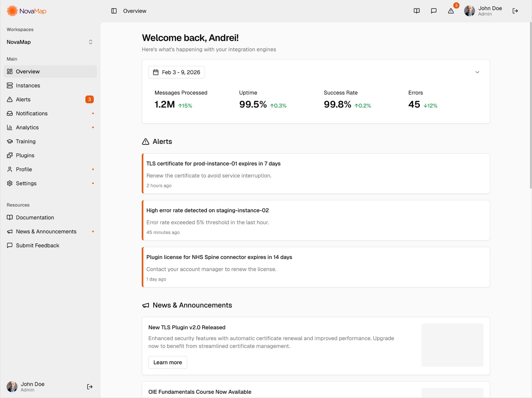Open the chat bubble icon in top bar
The width and height of the screenshot is (532, 398).
[x=434, y=11]
